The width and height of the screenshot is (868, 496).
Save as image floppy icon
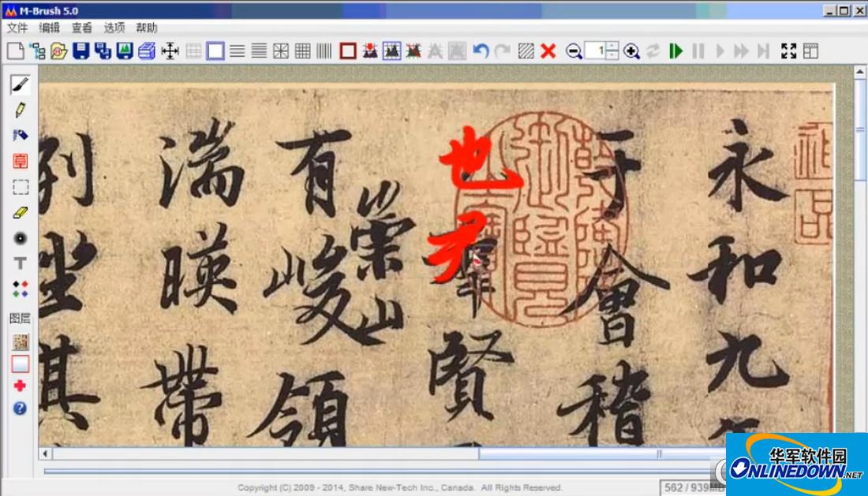(125, 51)
